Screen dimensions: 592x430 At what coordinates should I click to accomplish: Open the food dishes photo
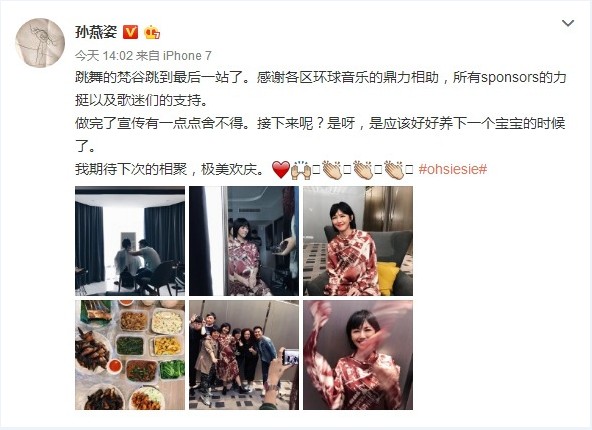(130, 355)
